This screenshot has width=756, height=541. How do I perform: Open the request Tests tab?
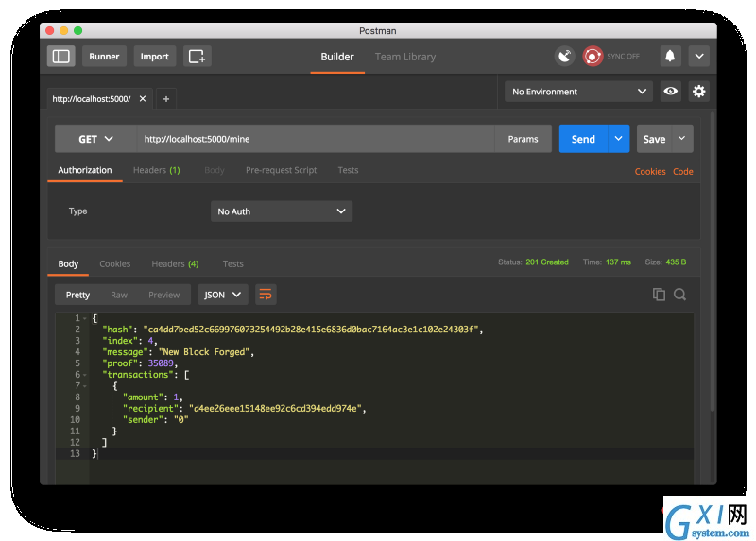click(x=348, y=170)
